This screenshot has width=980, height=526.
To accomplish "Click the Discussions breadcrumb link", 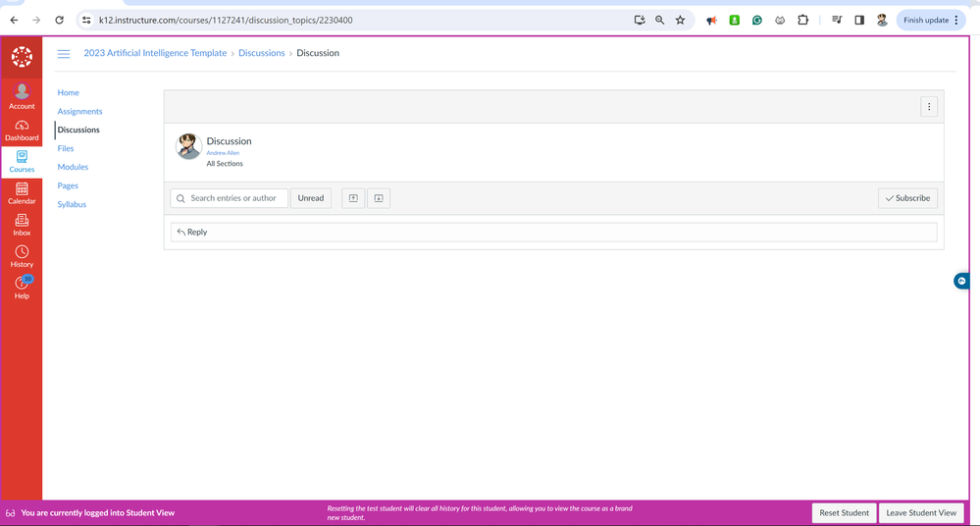I will pos(262,53).
